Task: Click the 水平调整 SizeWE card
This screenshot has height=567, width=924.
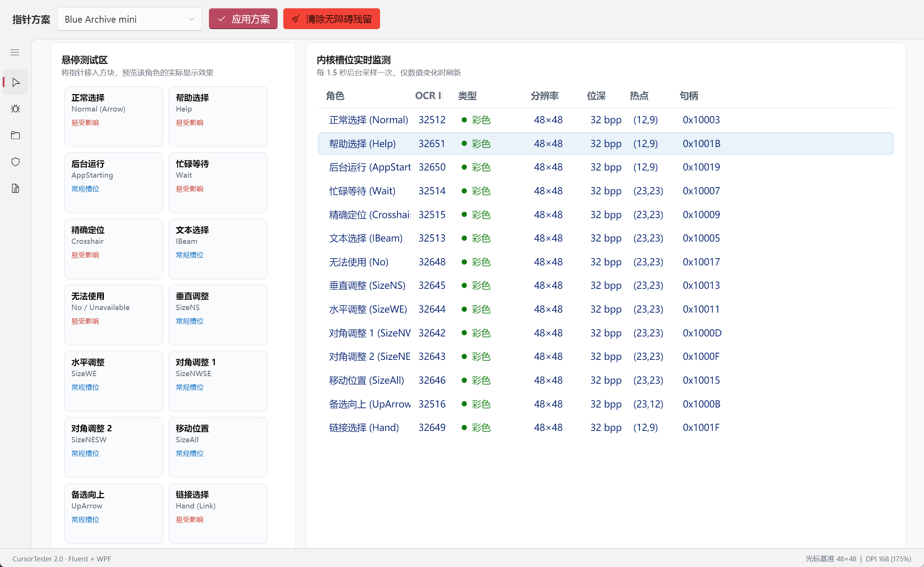Action: pyautogui.click(x=114, y=381)
